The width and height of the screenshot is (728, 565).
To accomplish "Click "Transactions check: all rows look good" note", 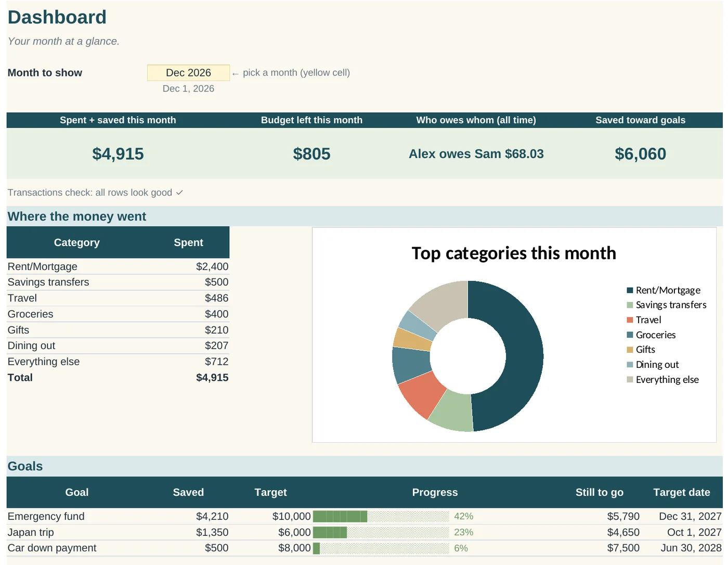I will (95, 192).
